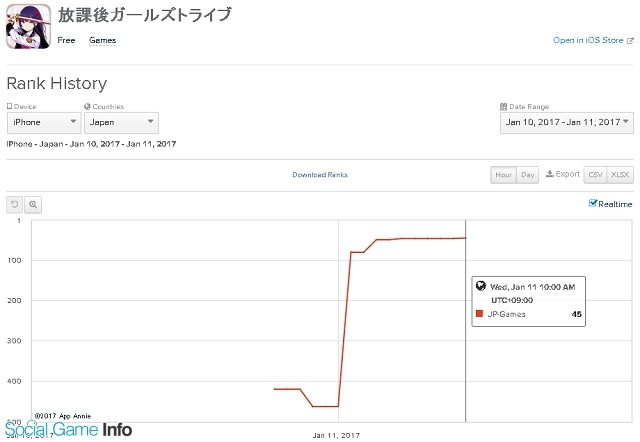
Task: Switch chart to Day view
Action: point(527,175)
